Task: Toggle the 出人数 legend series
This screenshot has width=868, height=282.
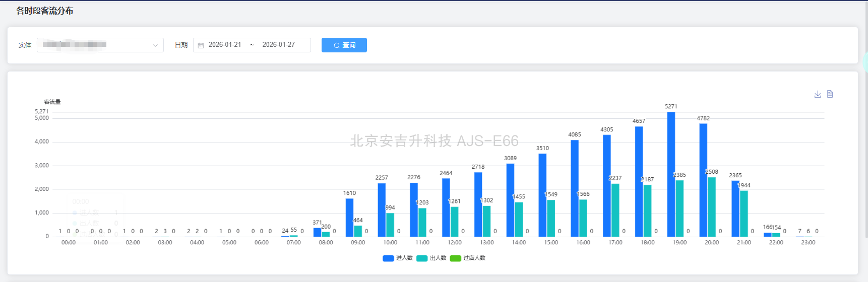Action: tap(438, 258)
